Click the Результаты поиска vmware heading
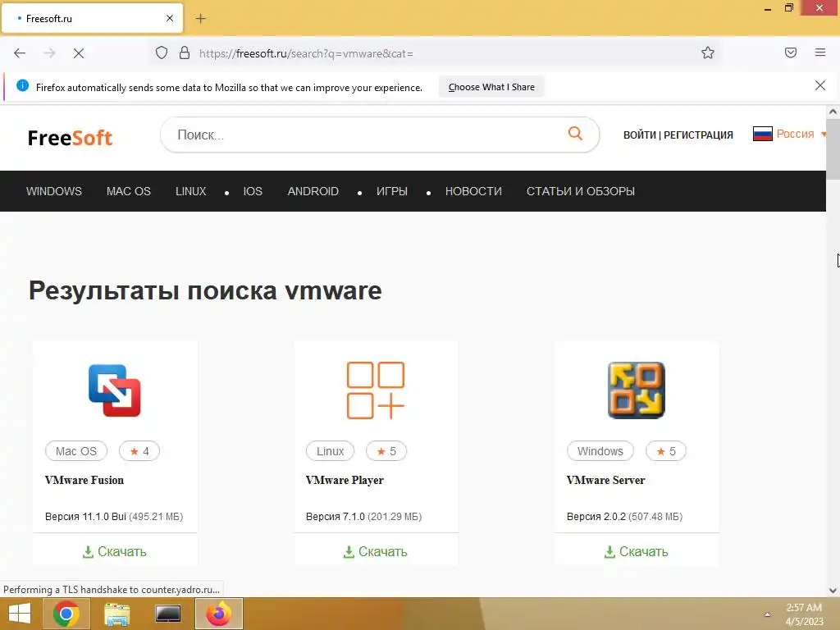Image resolution: width=840 pixels, height=630 pixels. pos(205,290)
